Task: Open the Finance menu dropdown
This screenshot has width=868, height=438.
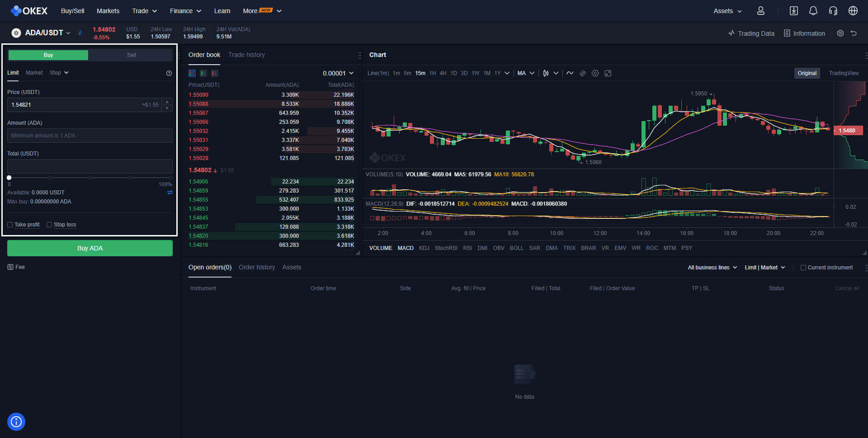Action: [x=185, y=11]
